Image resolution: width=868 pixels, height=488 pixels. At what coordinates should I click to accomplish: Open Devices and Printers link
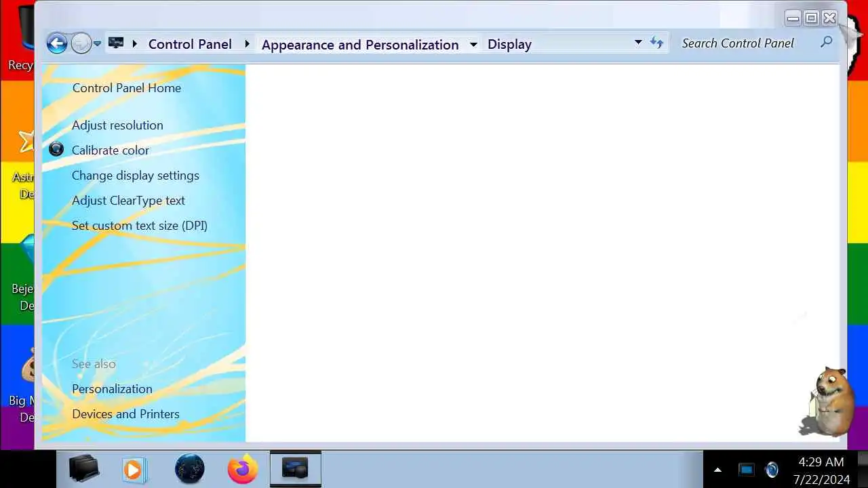(125, 414)
